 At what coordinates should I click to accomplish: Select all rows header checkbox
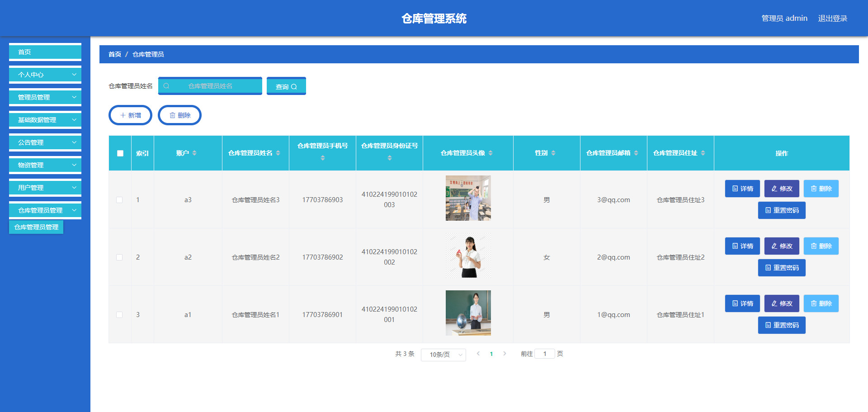120,153
